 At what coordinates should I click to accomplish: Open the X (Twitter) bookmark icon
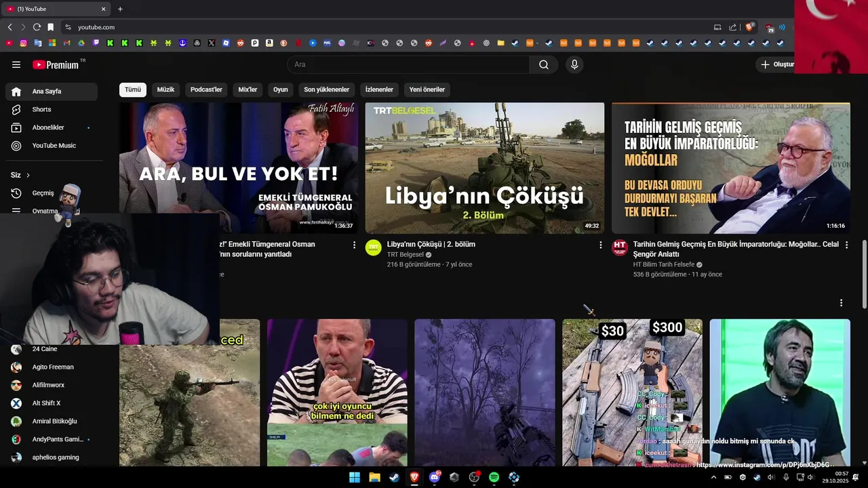coord(212,43)
